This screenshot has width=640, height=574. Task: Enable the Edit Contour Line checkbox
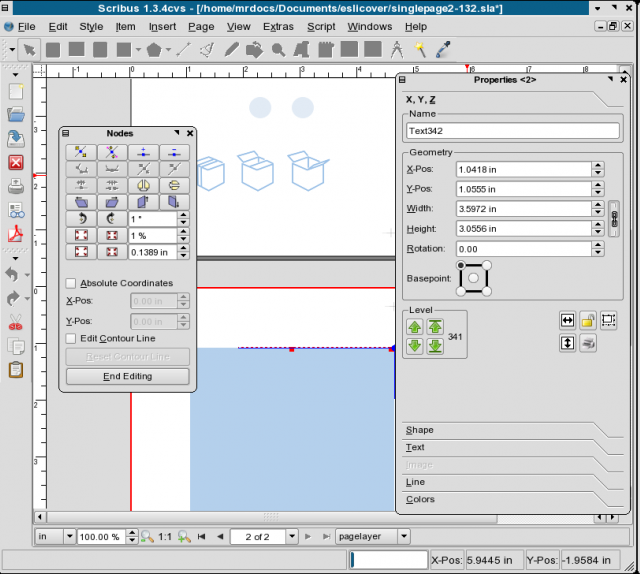71,338
